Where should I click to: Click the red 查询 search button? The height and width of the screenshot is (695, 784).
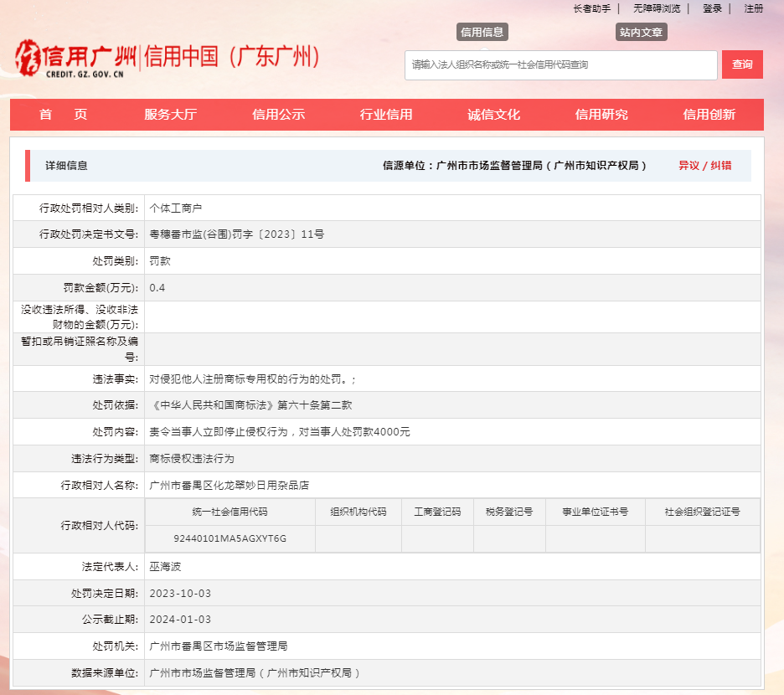742,64
